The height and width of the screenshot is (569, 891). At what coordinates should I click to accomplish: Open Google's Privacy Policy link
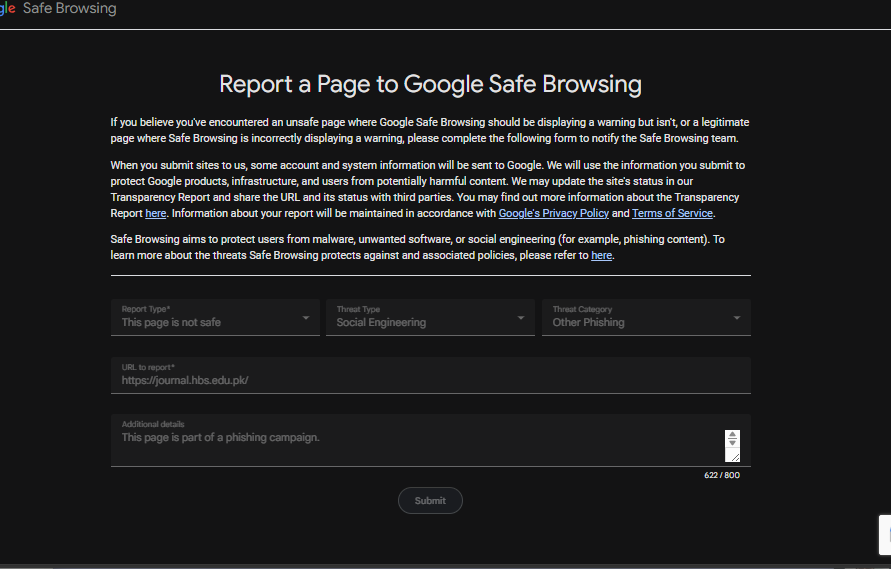(x=553, y=213)
